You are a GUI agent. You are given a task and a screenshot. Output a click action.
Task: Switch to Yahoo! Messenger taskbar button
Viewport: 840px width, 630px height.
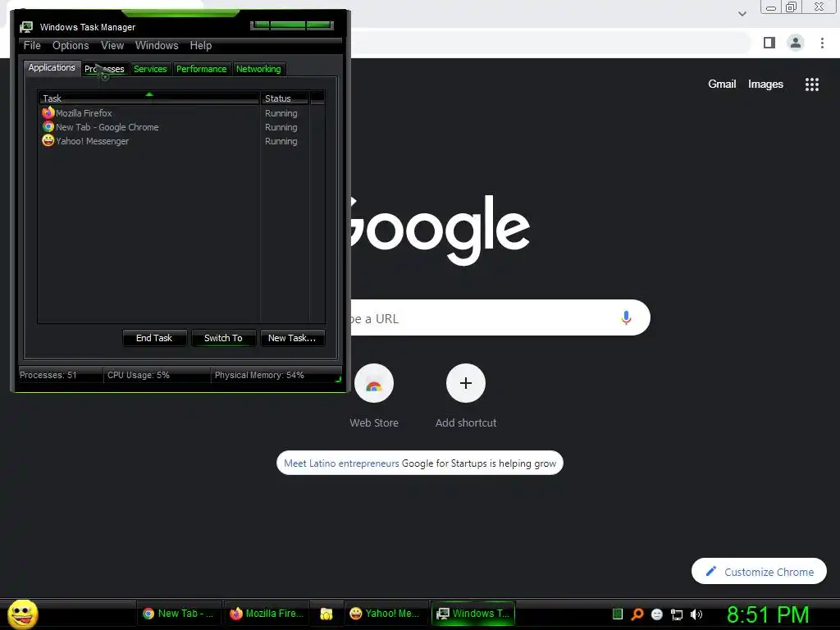click(x=385, y=614)
